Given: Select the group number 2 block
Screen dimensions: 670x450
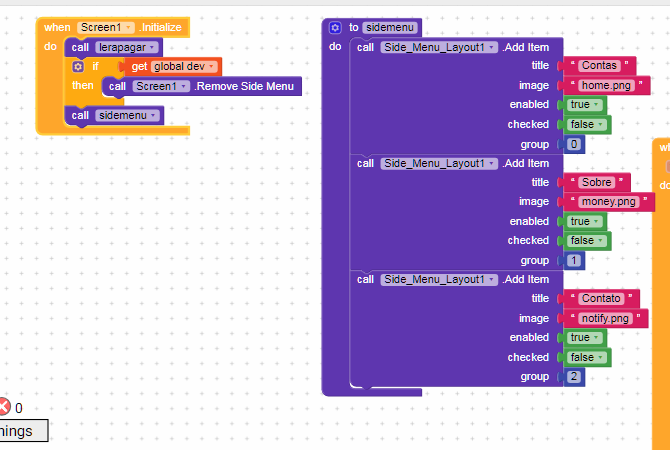Looking at the screenshot, I should 574,377.
